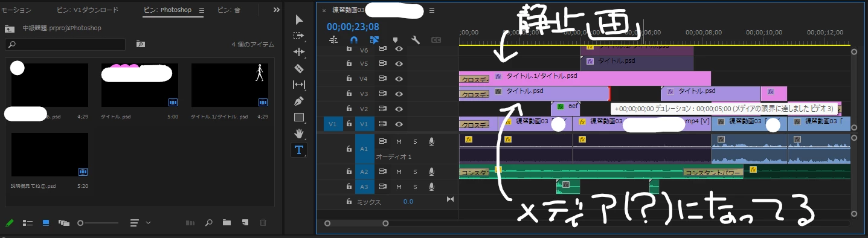
Task: Click the New Item icon
Action: 245,223
